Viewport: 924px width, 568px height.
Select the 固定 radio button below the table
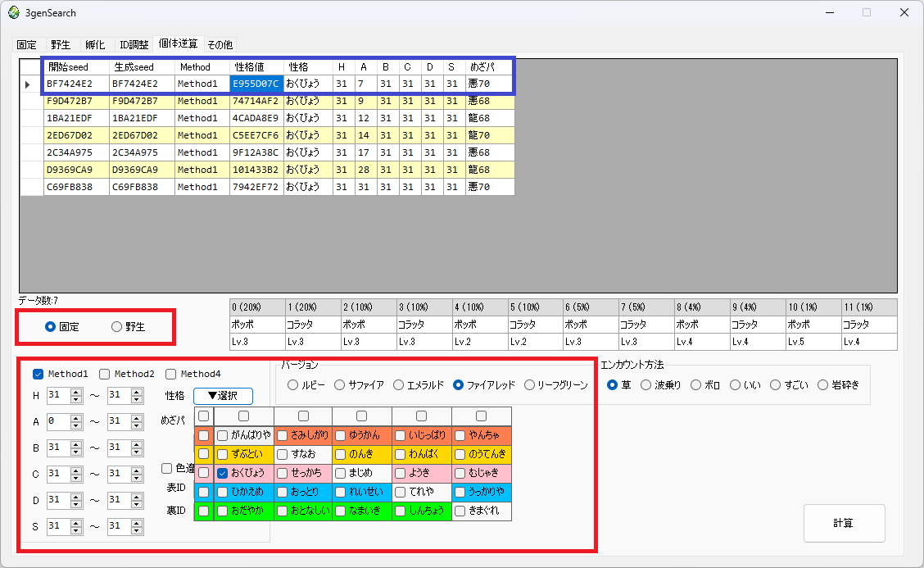point(62,327)
